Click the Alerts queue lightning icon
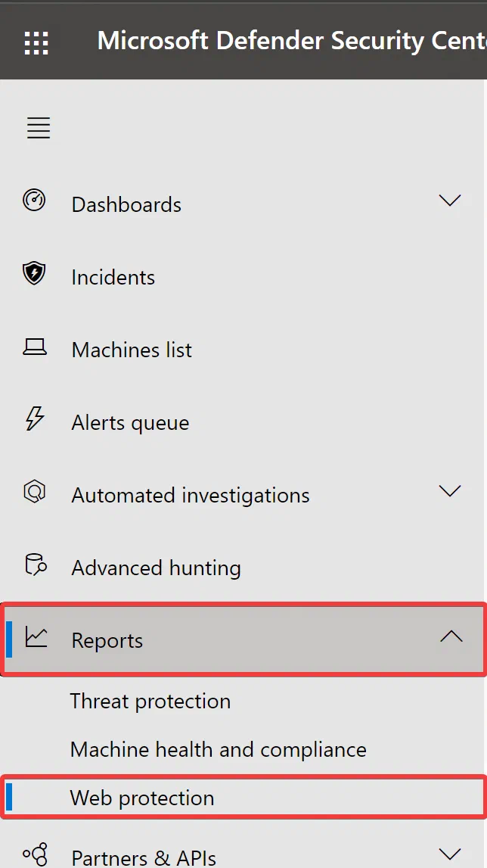The image size is (487, 868). 35,418
